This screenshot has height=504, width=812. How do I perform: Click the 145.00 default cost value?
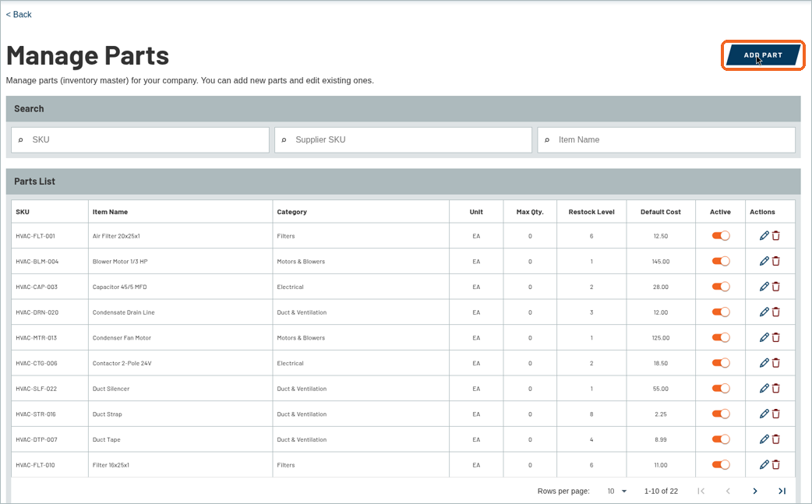point(661,261)
